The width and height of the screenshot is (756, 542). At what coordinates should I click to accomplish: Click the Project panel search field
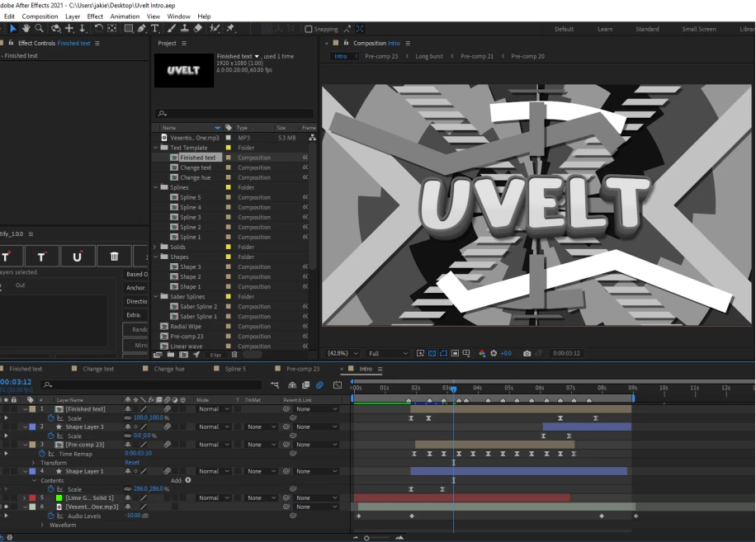point(235,114)
